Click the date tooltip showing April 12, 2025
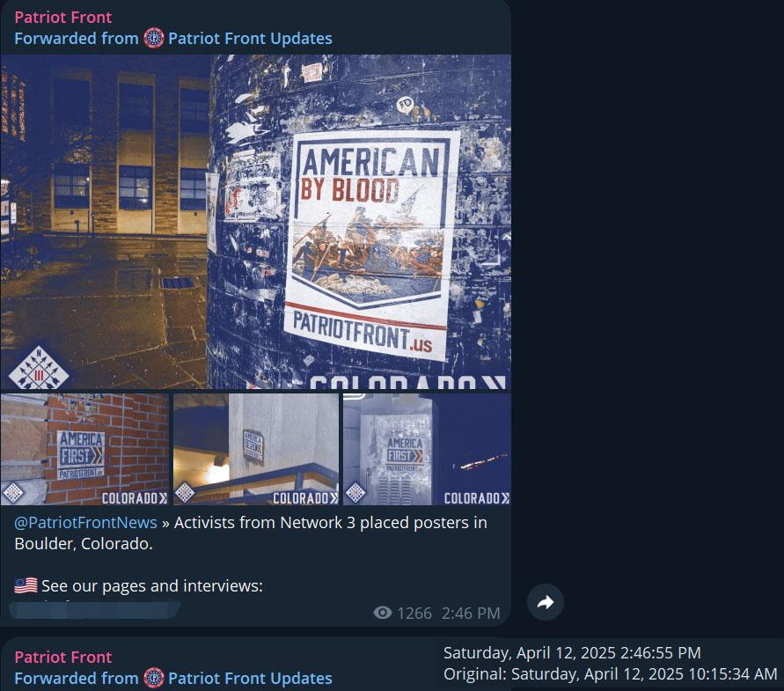The width and height of the screenshot is (784, 691). 610,664
